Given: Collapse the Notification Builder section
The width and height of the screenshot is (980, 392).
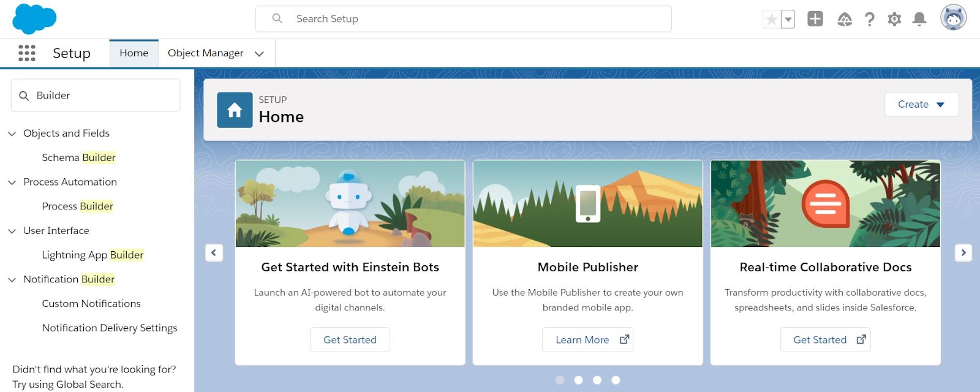Looking at the screenshot, I should point(12,279).
